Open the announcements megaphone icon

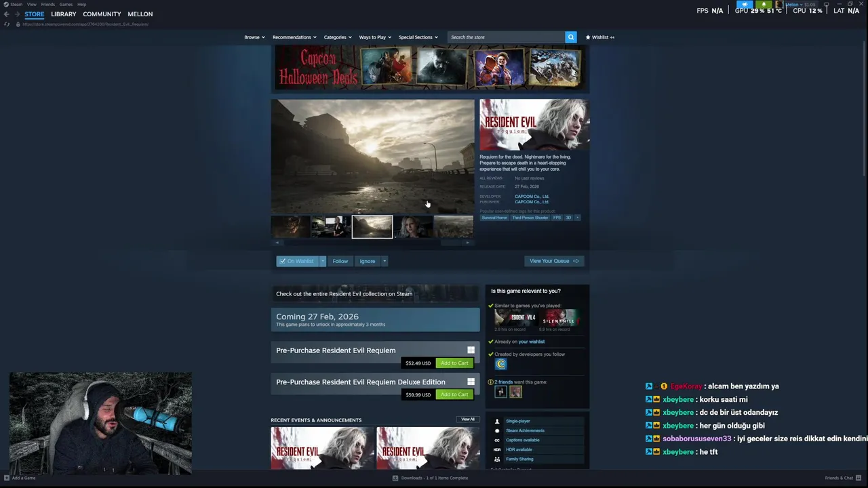coord(745,5)
